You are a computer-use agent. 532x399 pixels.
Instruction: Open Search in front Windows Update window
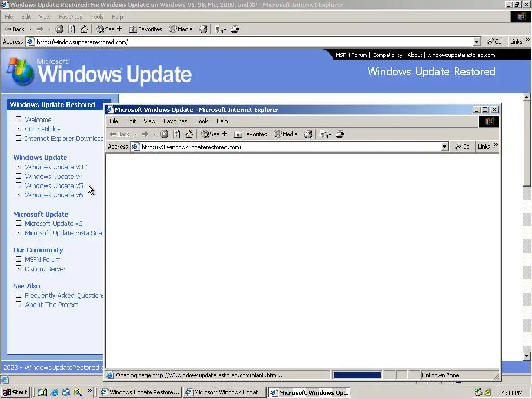(214, 134)
